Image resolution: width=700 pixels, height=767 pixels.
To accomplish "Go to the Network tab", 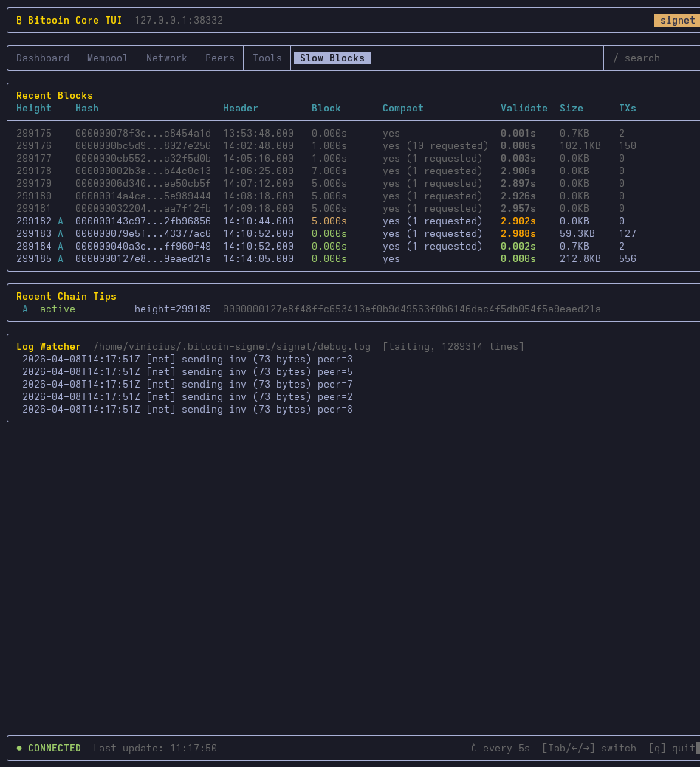I will [x=166, y=58].
